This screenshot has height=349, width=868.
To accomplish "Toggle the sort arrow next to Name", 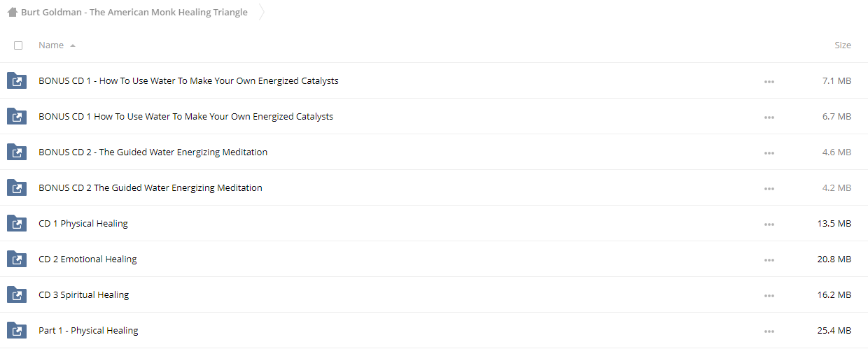I will coord(73,45).
